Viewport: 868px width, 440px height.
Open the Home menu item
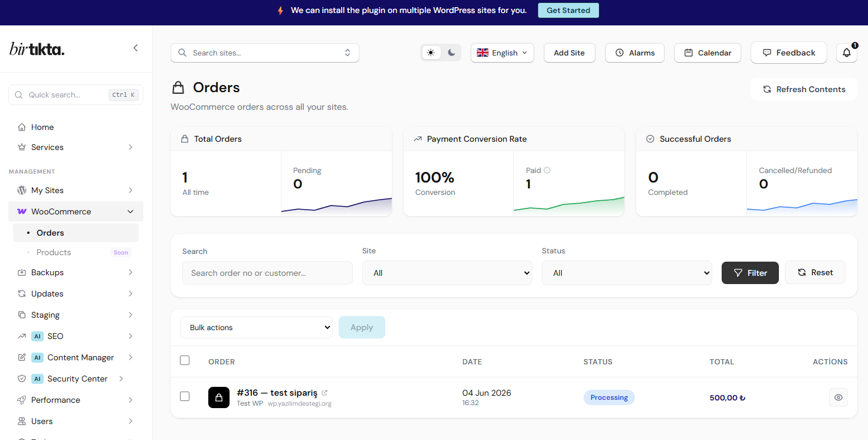pyautogui.click(x=76, y=127)
